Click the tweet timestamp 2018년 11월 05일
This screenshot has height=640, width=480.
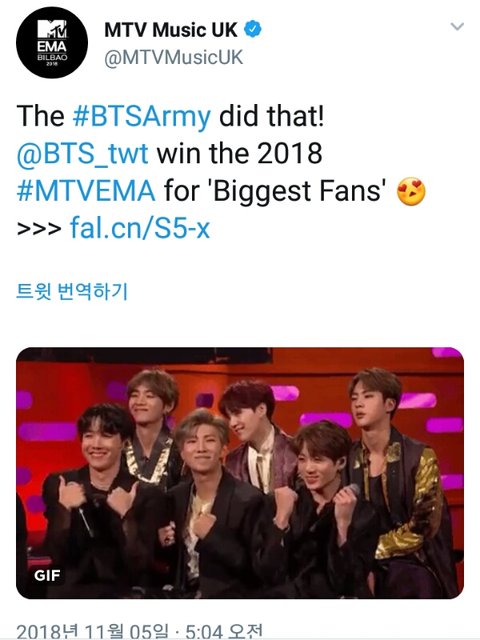92,631
